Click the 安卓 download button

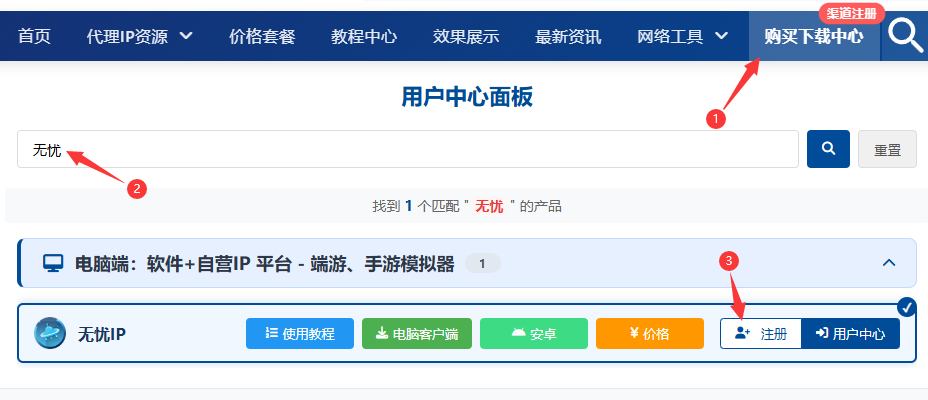(534, 334)
